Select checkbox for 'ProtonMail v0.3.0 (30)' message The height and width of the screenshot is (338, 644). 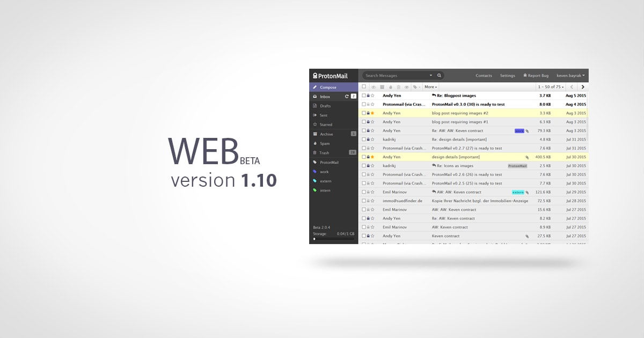click(x=364, y=104)
